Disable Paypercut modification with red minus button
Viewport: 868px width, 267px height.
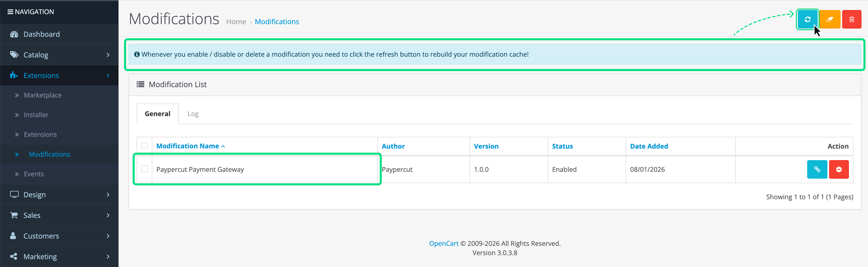point(839,169)
